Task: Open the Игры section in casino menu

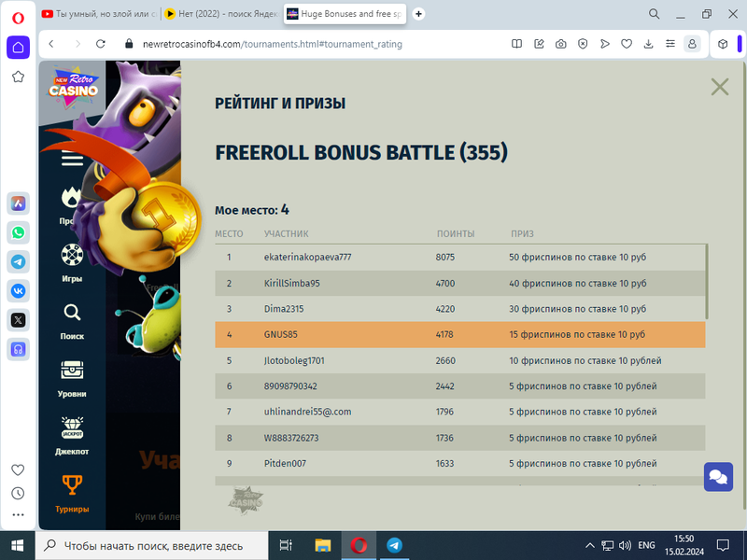Action: point(72,256)
